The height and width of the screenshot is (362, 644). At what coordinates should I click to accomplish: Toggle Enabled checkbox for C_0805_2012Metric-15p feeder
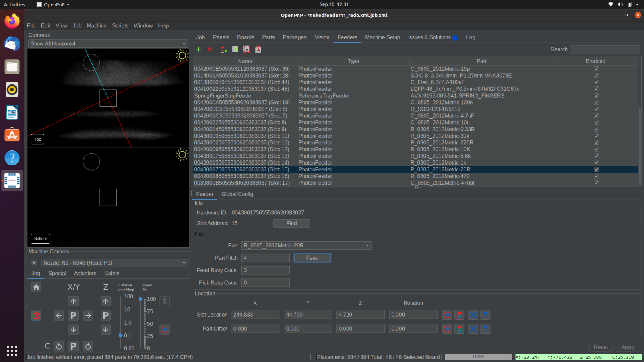pyautogui.click(x=596, y=69)
